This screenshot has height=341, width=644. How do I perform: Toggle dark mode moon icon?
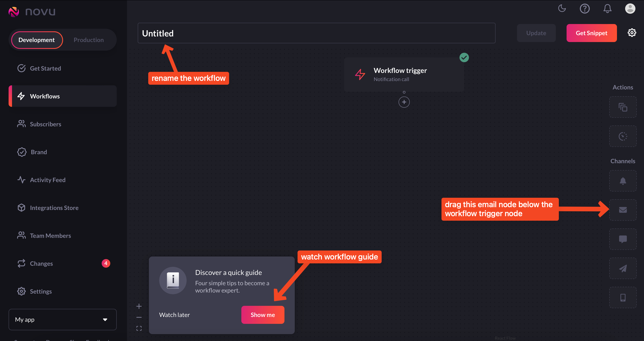562,9
